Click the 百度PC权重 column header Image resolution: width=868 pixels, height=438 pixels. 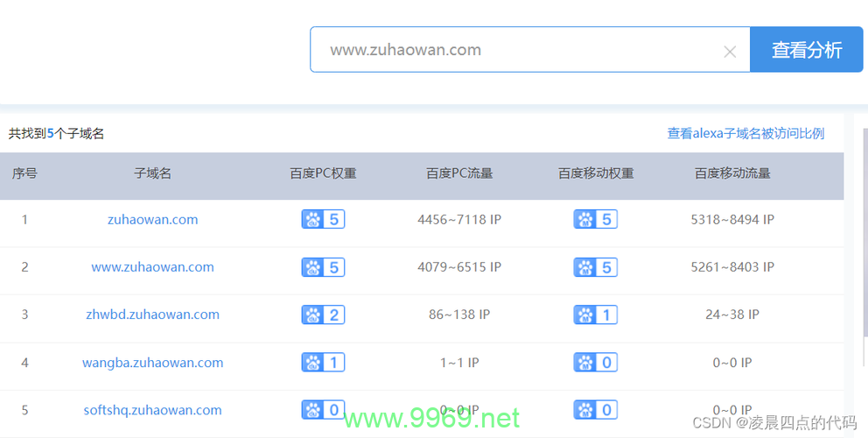coord(323,173)
